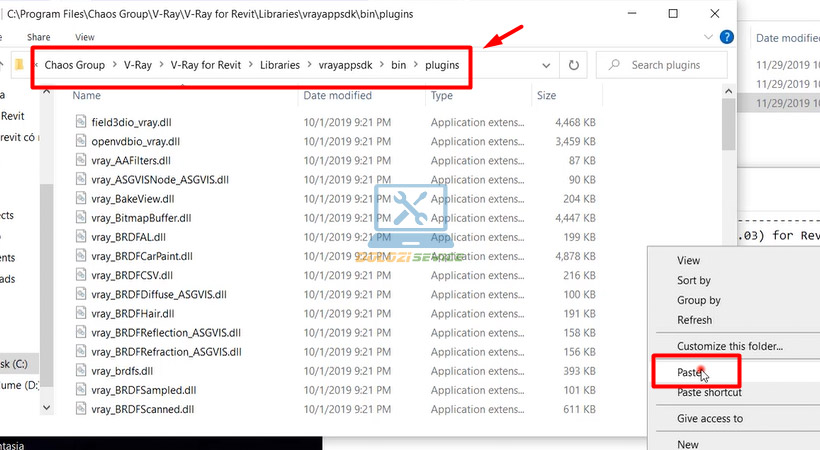Click the field3dio_vray.dll file icon
Viewport: 820px width, 450px height.
82,122
